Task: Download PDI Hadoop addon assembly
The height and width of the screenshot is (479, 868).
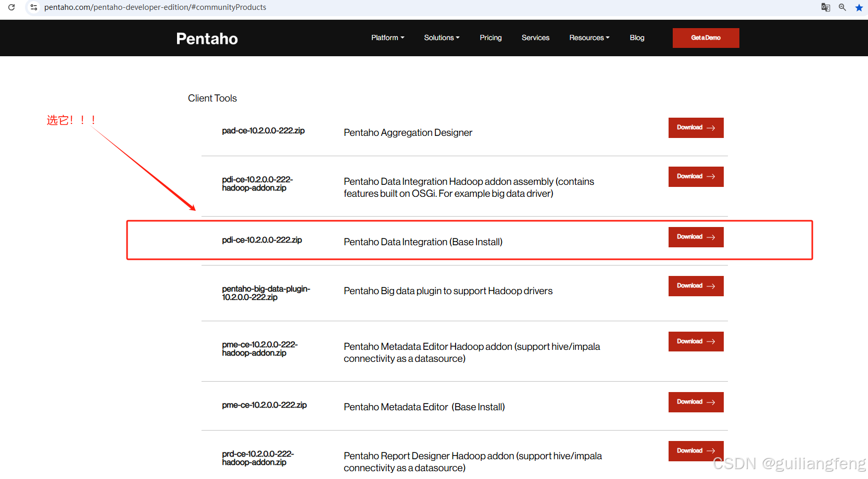Action: 696,177
